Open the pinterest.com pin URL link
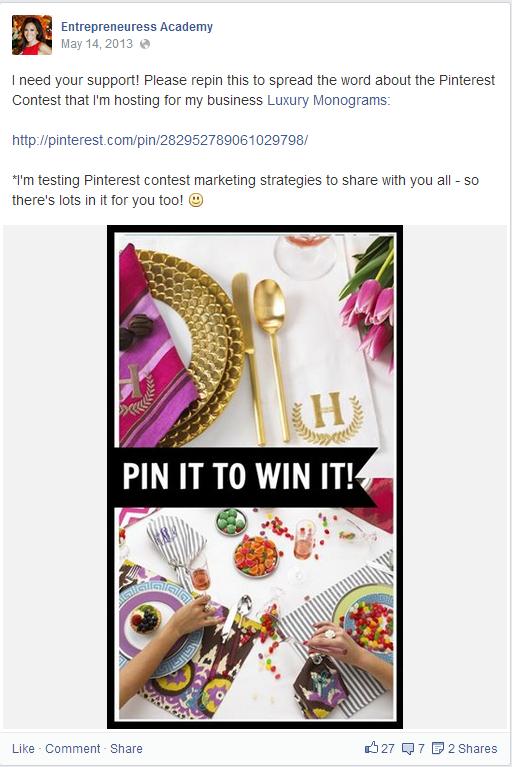 click(160, 140)
